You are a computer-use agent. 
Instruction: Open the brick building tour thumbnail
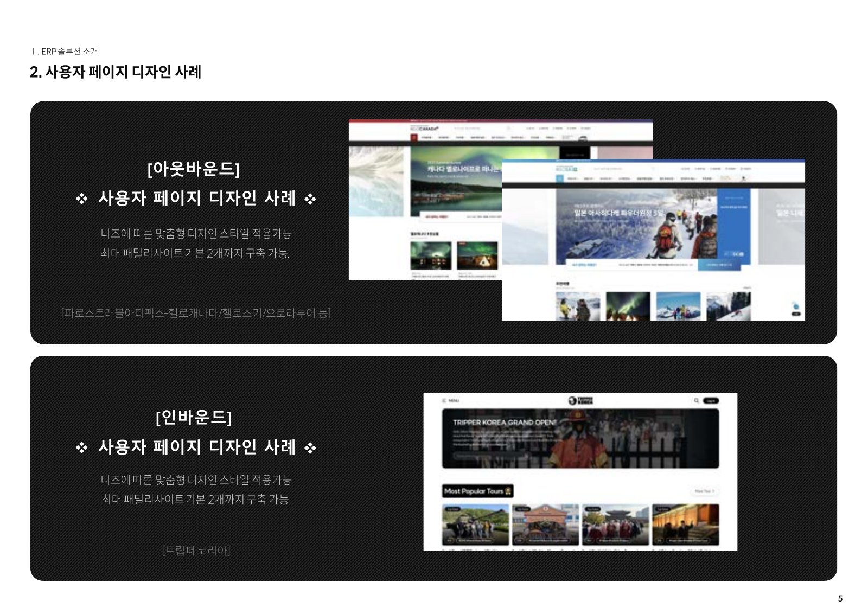[546, 525]
